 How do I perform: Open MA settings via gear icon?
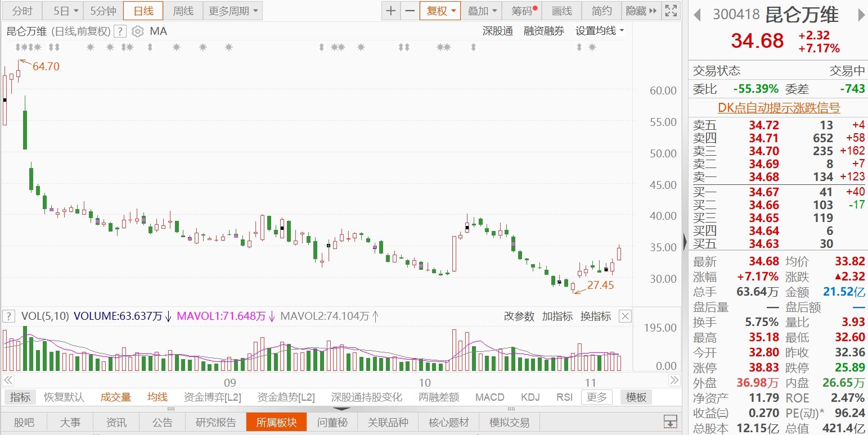coord(137,31)
